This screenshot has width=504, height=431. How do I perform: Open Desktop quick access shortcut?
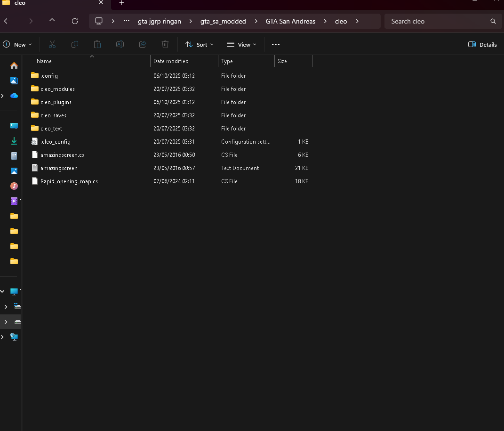coord(14,126)
